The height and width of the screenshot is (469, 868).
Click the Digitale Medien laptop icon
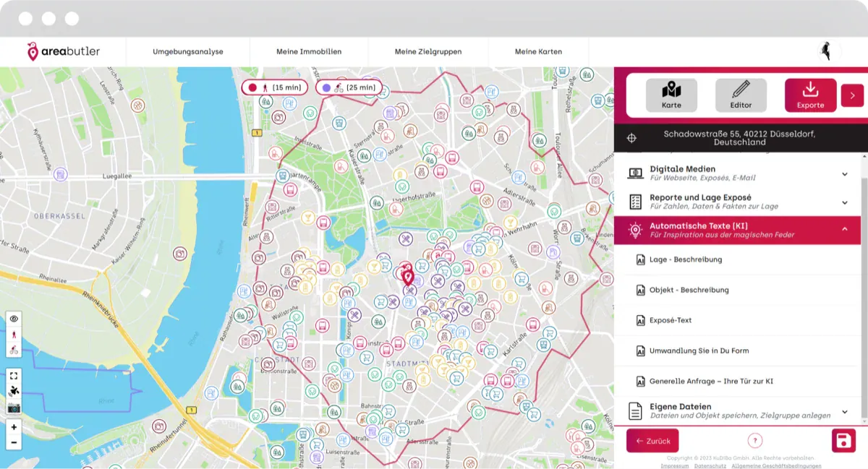point(635,173)
